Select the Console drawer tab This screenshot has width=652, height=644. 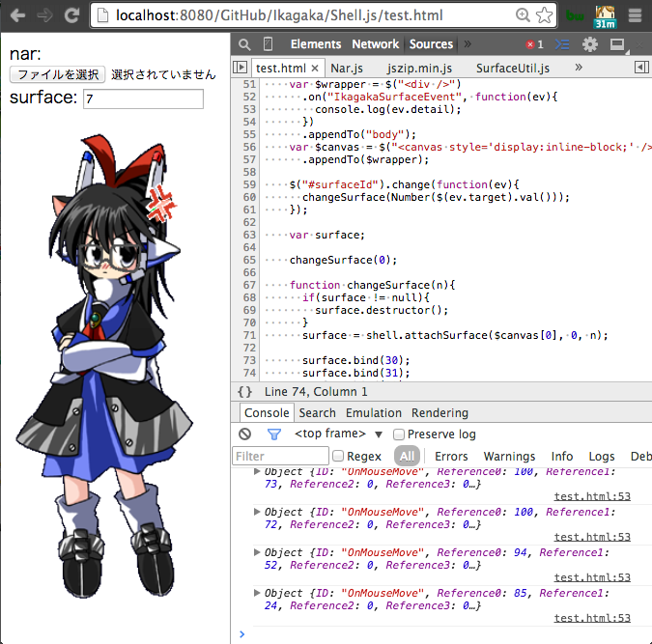[x=267, y=413]
